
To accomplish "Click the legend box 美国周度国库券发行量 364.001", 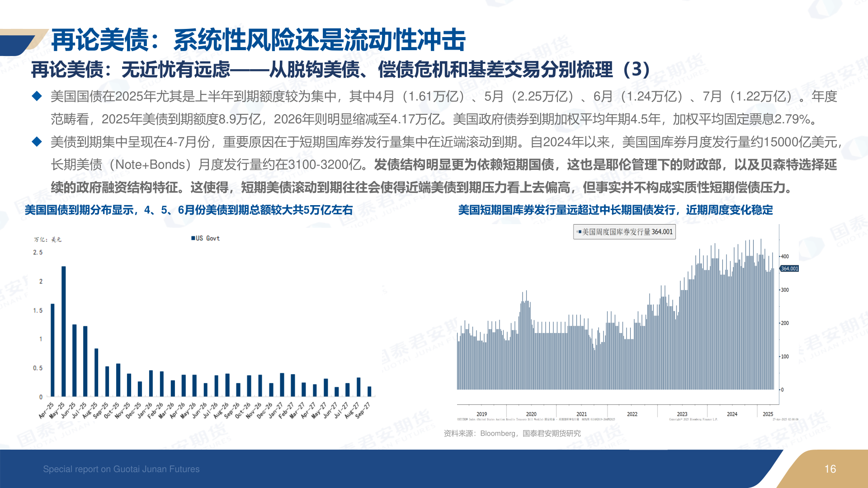I will [x=624, y=232].
